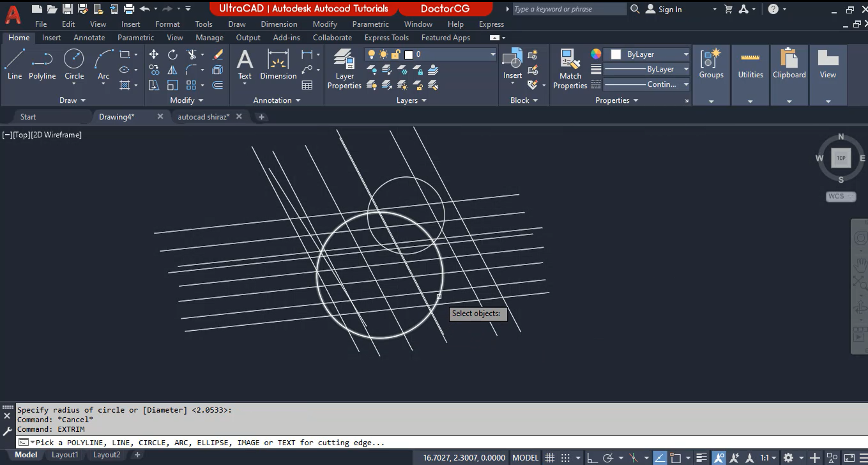Choose the Dimension tool

[278, 65]
